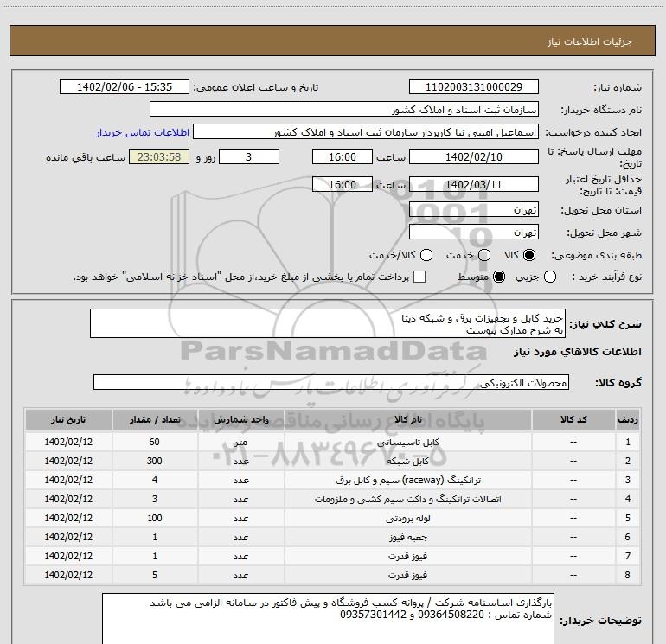Screen dimensions: 666x644
Task: Toggle the اسناد خزانه اسلامی payment checkbox
Action: [419, 277]
